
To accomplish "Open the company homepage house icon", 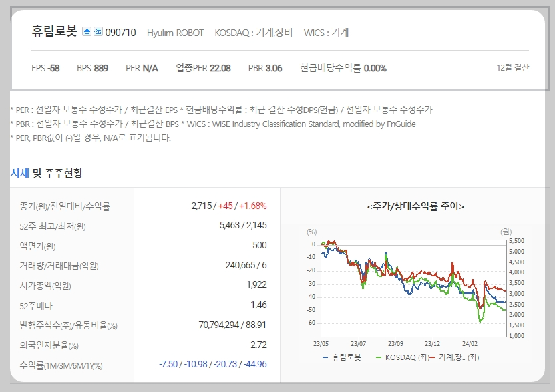I will 87,31.
